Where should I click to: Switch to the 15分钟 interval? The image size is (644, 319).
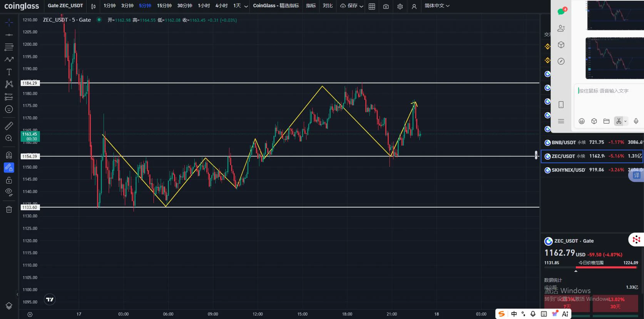tap(164, 6)
